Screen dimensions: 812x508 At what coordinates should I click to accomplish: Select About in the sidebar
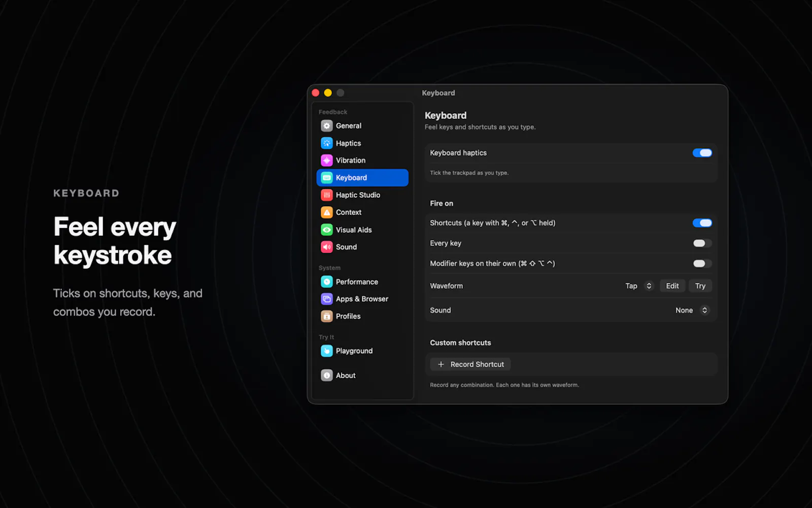(x=346, y=375)
